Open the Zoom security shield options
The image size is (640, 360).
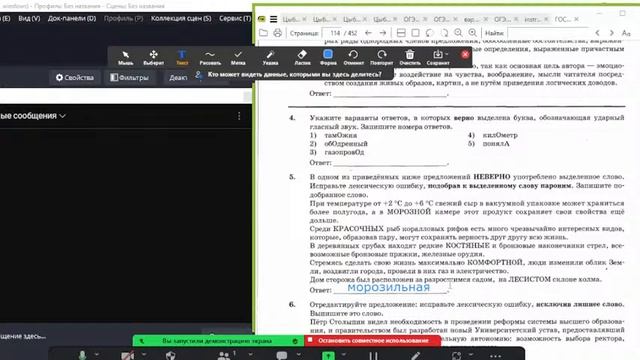coord(171,356)
